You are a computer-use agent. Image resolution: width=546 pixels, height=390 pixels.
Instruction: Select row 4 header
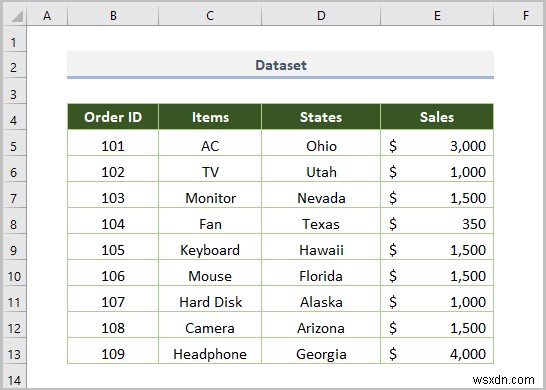[15, 117]
